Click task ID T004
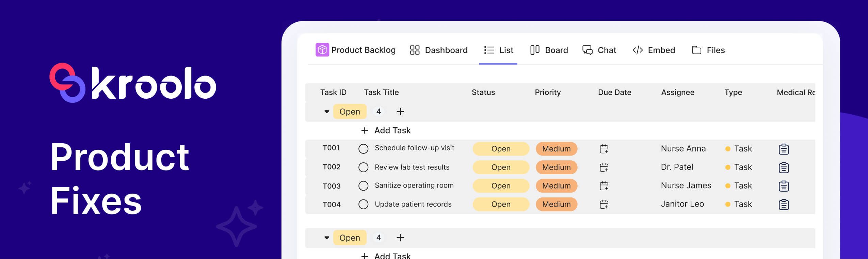The image size is (868, 259). (x=331, y=204)
